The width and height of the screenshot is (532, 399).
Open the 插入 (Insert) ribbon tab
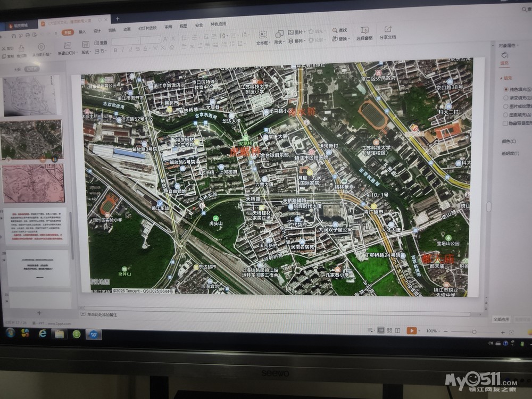click(82, 32)
